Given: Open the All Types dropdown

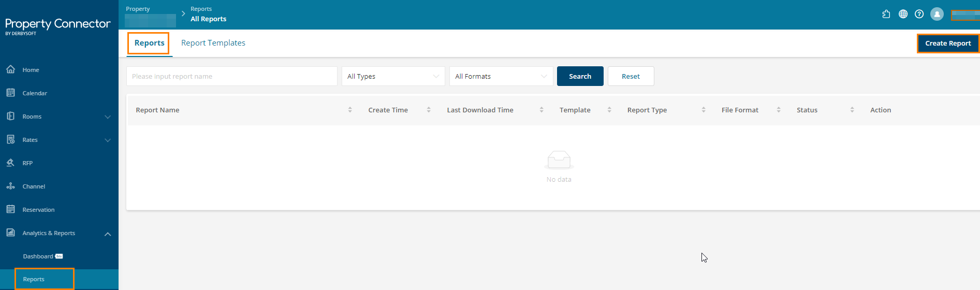Looking at the screenshot, I should point(393,76).
